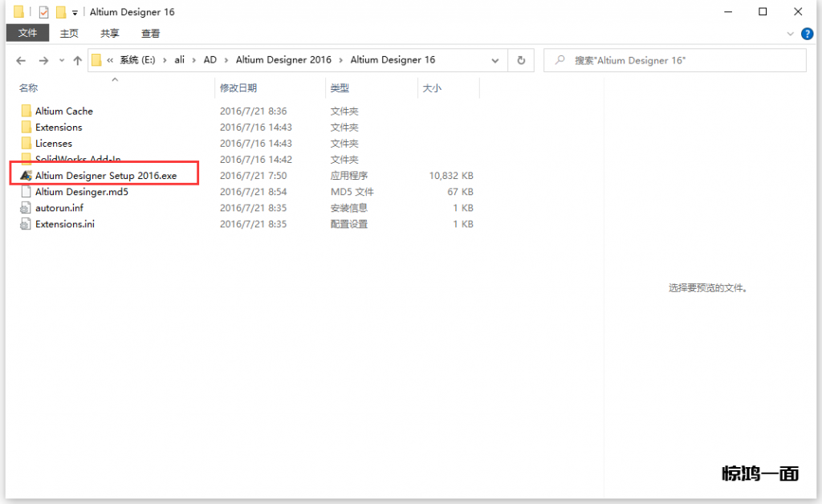Click the Altium Designer Setup 2016.exe application icon

point(26,176)
